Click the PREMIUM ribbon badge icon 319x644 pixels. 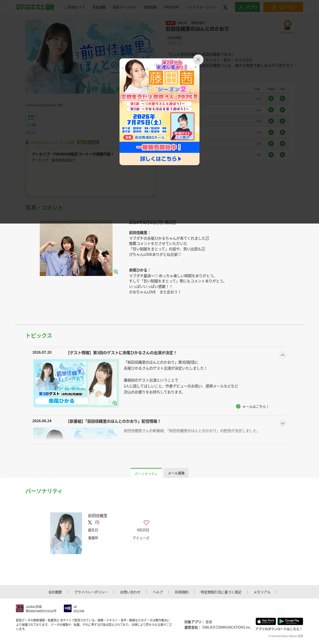tap(287, 27)
